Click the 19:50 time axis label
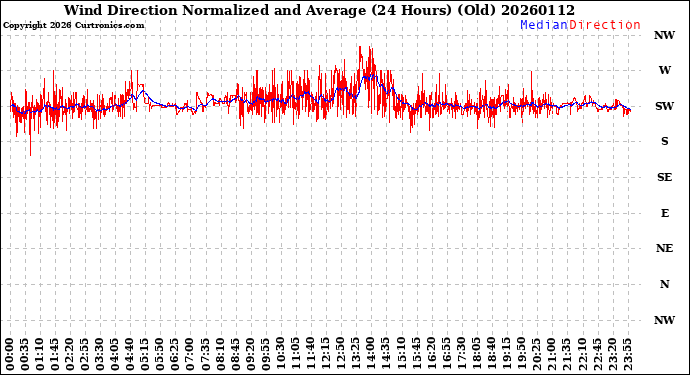Screen dimensions: 690x375 521,355
